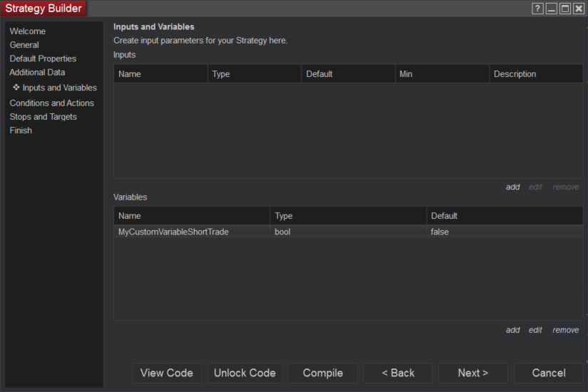Navigate to Conditions and Actions
Viewport: 588px width, 392px height.
click(51, 103)
